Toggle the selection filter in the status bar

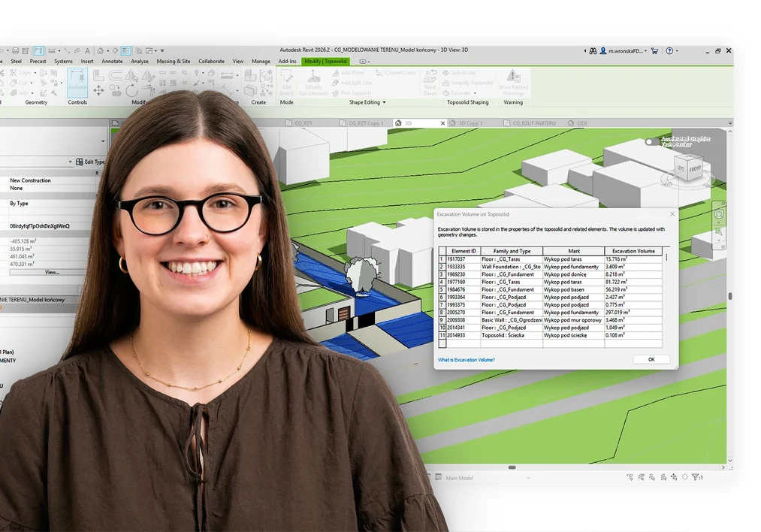click(696, 477)
